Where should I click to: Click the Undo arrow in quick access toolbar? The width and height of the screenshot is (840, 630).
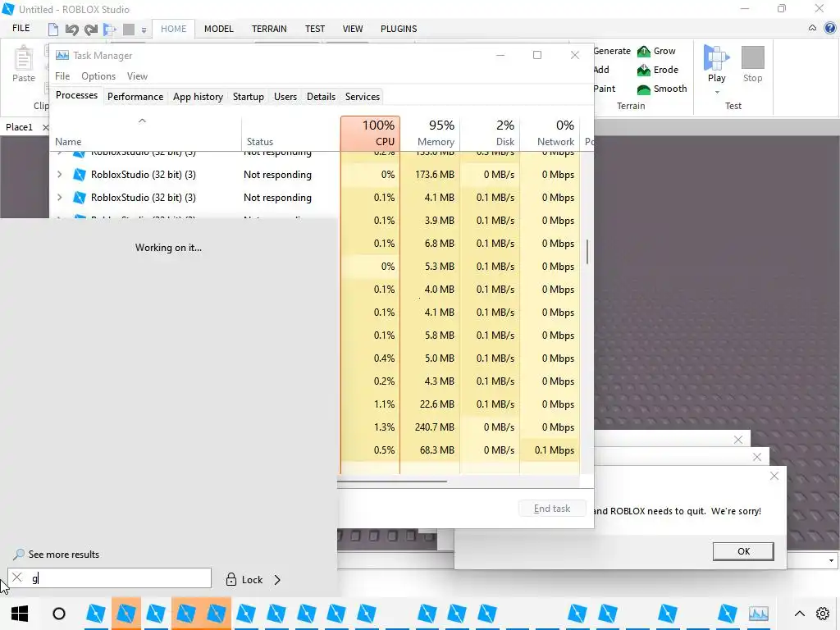pyautogui.click(x=72, y=29)
